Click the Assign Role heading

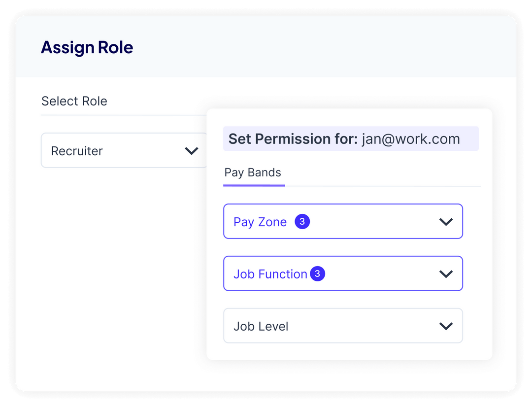click(87, 47)
